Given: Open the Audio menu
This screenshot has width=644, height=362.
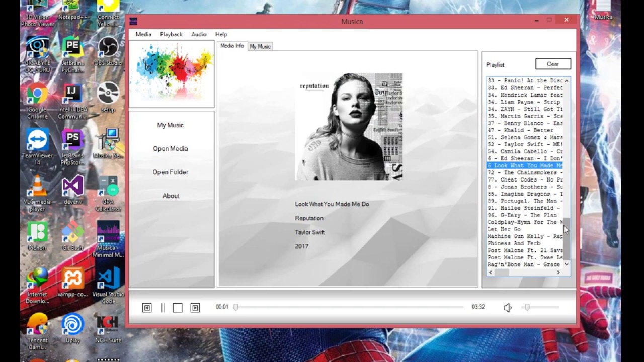Looking at the screenshot, I should (x=199, y=34).
